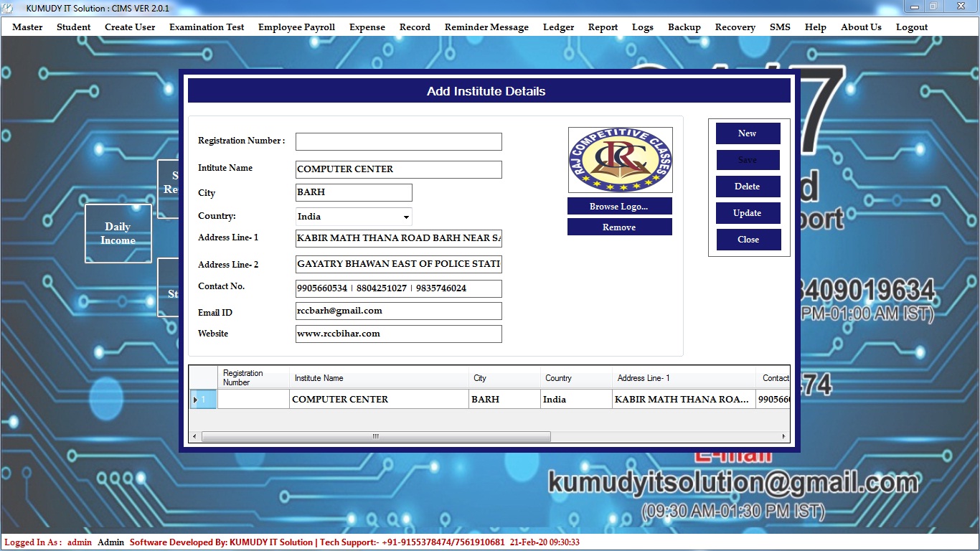
Task: Remove the institute logo
Action: 619,227
